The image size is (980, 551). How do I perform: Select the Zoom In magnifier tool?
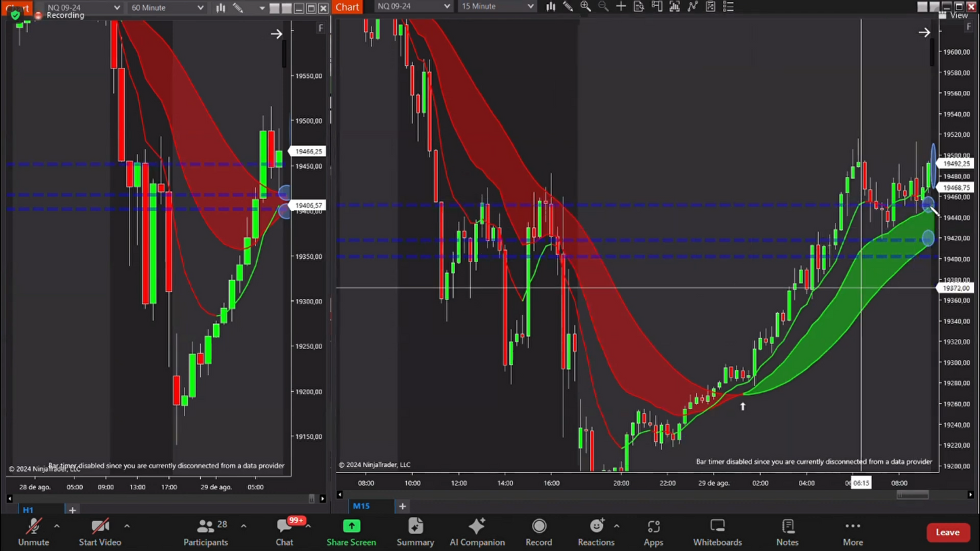586,6
